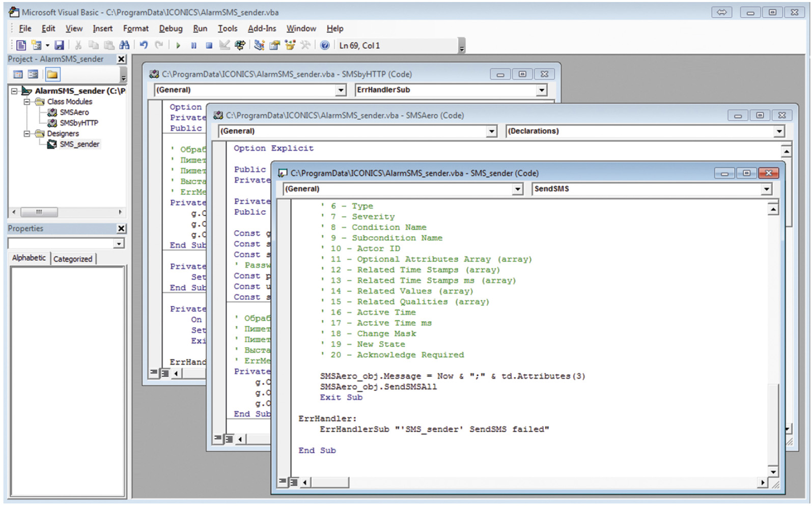Image resolution: width=812 pixels, height=506 pixels.
Task: Open the Tools menu
Action: point(228,29)
